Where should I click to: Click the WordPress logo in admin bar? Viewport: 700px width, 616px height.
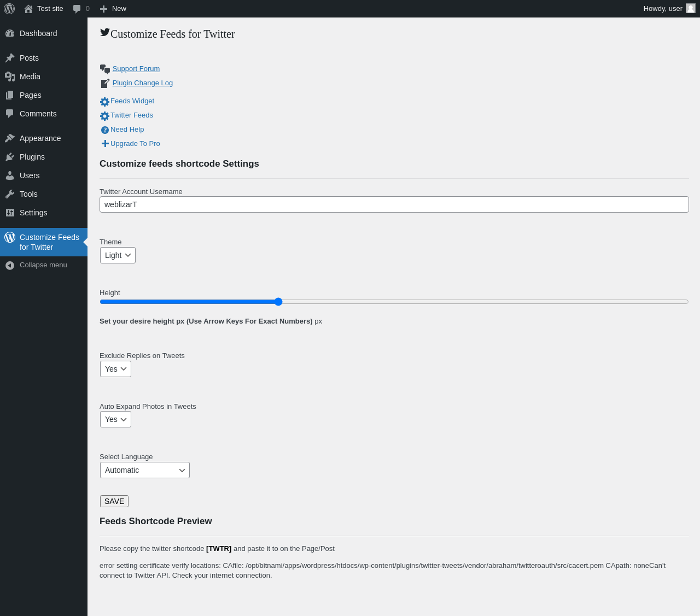click(x=9, y=9)
